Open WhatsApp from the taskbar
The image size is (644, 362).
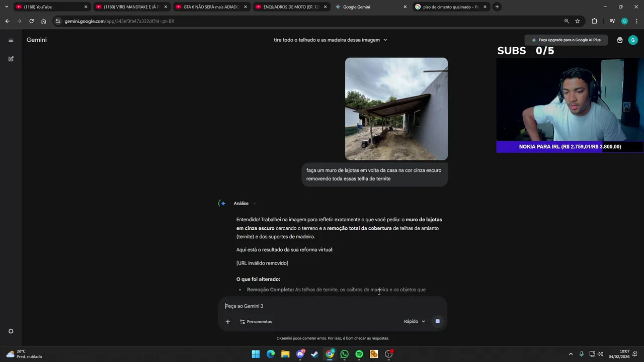tap(344, 354)
